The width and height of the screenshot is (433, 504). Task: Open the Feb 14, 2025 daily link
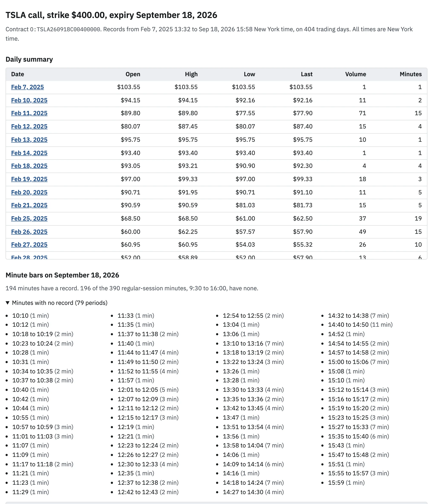point(29,153)
